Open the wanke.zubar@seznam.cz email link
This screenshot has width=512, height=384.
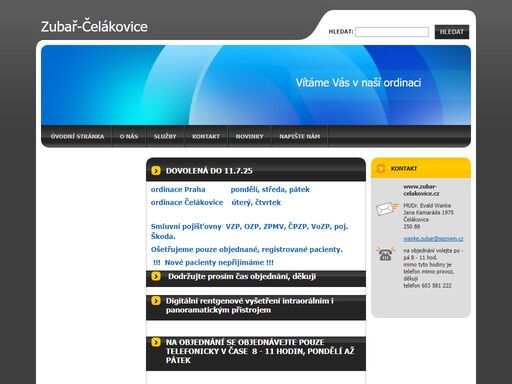pos(433,239)
